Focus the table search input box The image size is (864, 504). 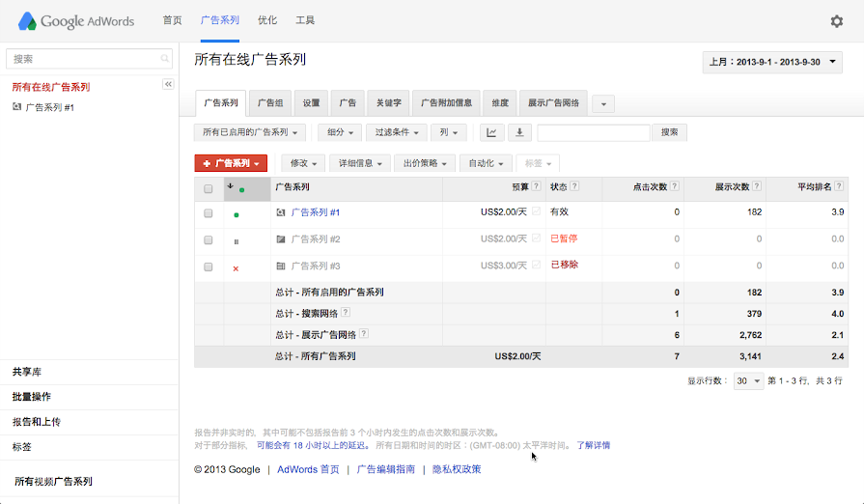[594, 132]
